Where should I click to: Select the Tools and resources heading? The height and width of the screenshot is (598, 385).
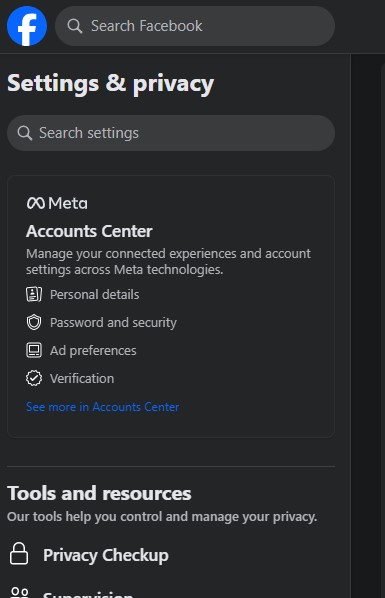(99, 493)
